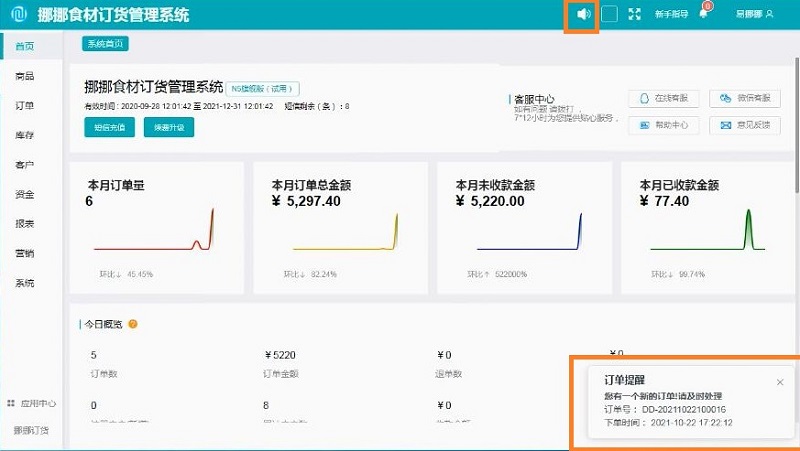Close the 订单提醒 notification popup
Screen dimensions: 800x451
pyautogui.click(x=780, y=382)
